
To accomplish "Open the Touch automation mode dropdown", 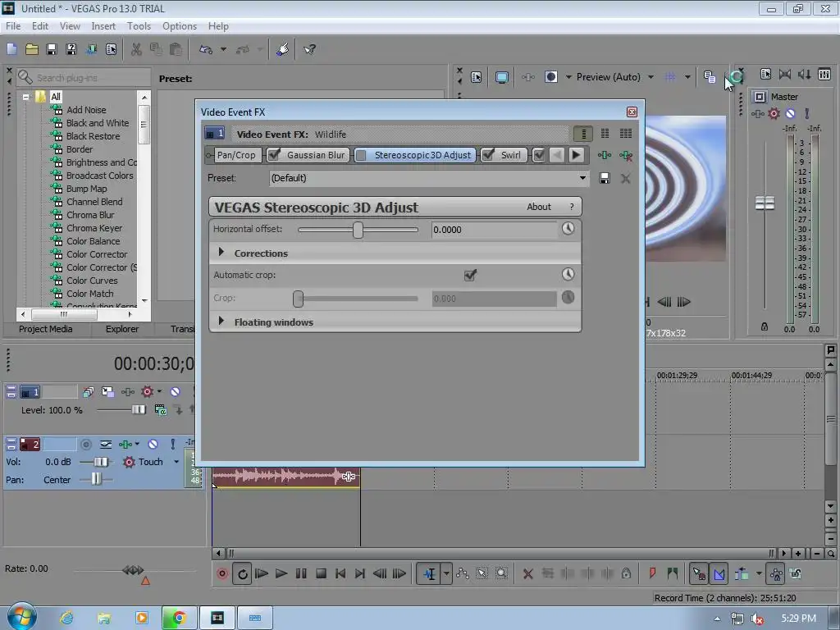I will pyautogui.click(x=176, y=461).
